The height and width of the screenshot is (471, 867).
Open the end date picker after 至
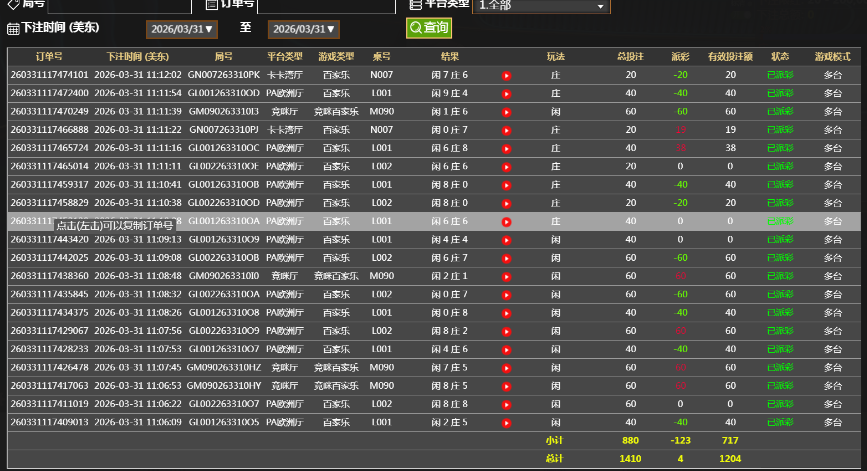pos(303,30)
